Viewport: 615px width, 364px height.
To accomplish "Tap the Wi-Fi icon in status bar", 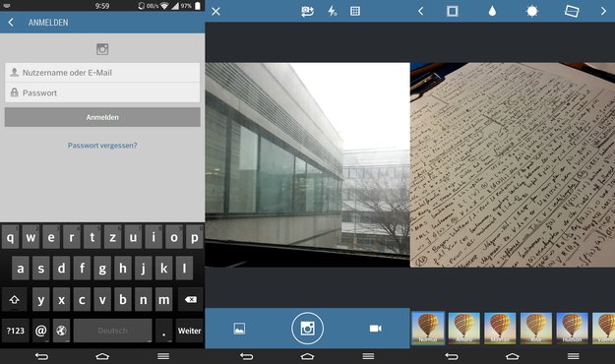I will (164, 6).
